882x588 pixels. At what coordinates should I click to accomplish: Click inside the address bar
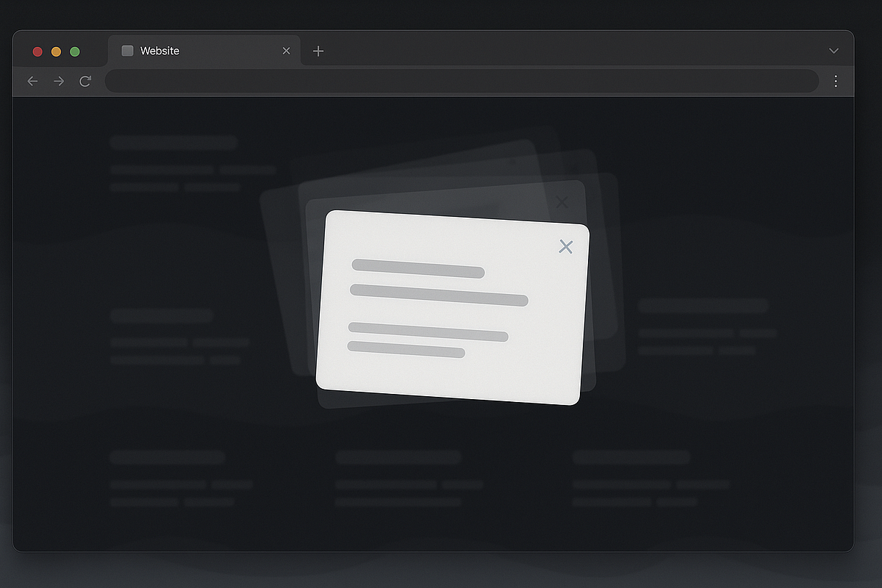(x=463, y=81)
